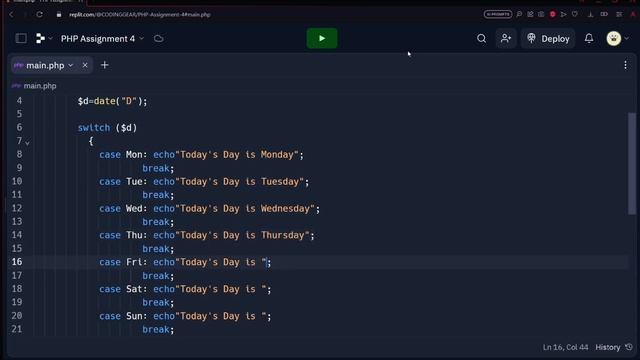The width and height of the screenshot is (640, 360).
Task: Click the camera snapshot icon in the browser toolbar
Action: (x=541, y=14)
